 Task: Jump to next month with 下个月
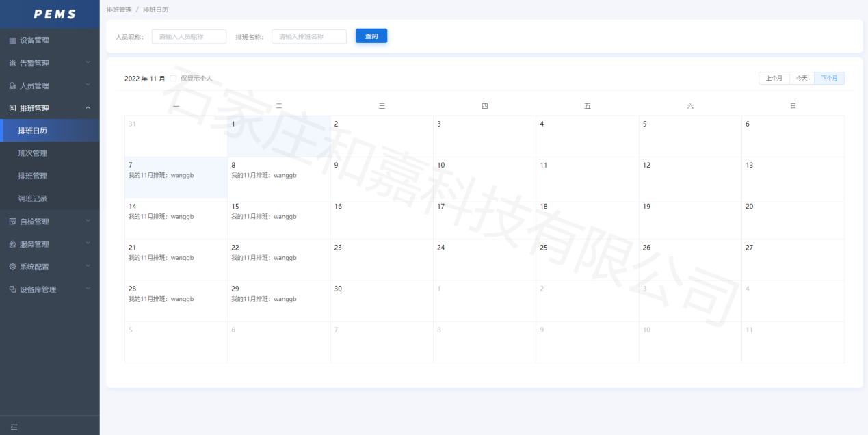point(829,79)
